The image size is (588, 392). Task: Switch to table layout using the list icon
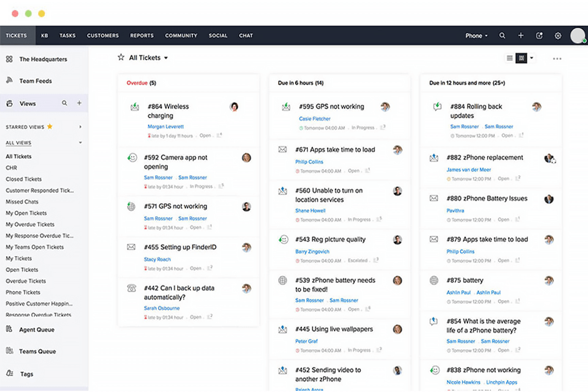pos(509,58)
